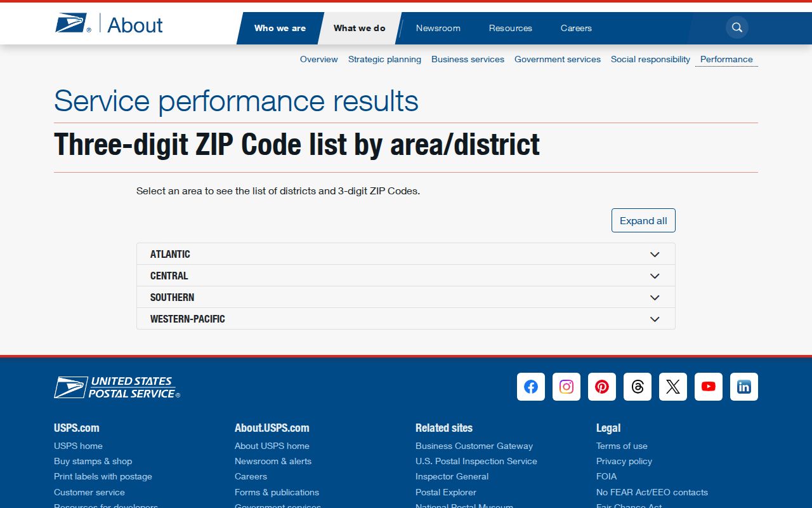
Task: Go to Strategic planning subnav link
Action: point(384,59)
